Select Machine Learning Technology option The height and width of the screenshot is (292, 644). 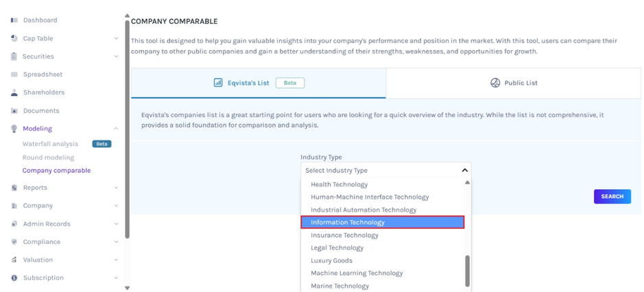point(383,273)
